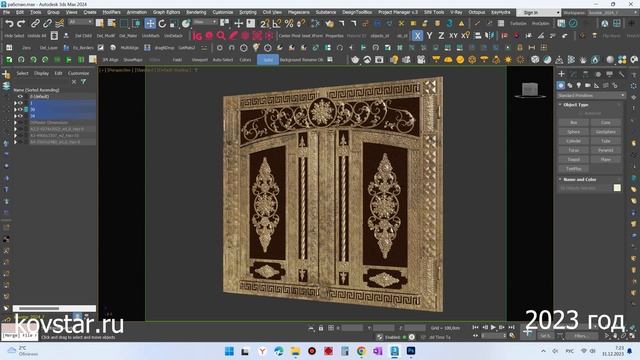Select the Unlink Selection tool

47,24
